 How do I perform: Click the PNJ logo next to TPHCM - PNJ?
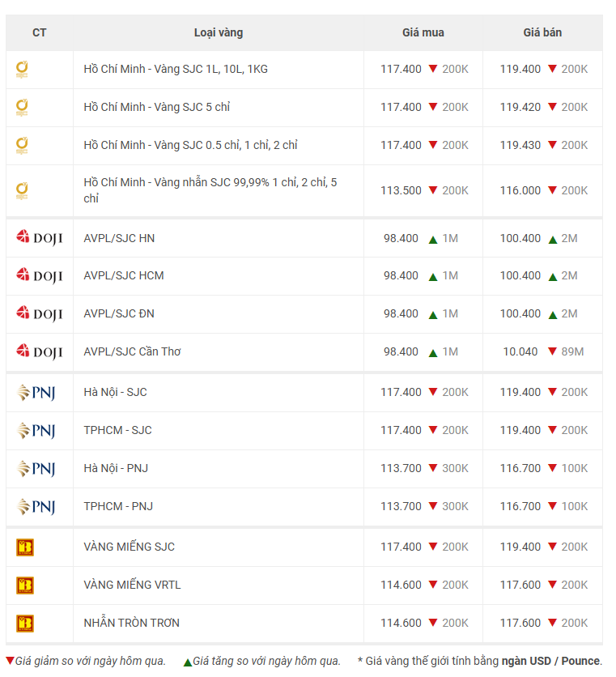click(36, 506)
